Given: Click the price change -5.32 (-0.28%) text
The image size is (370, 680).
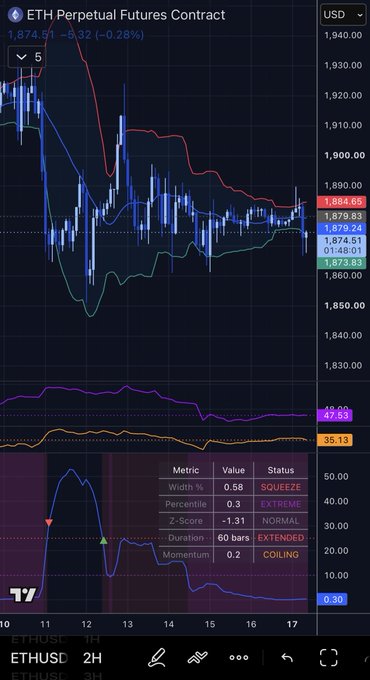Looking at the screenshot, I should (102, 34).
